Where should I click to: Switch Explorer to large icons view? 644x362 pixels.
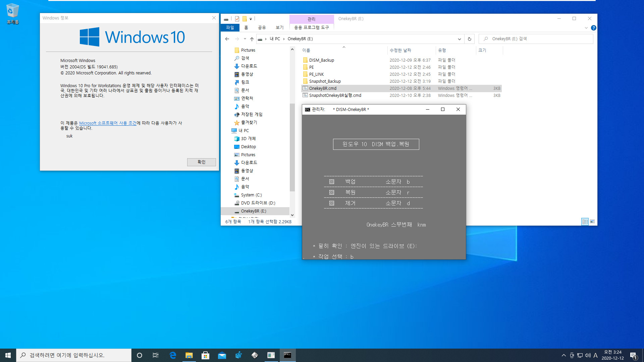[592, 222]
